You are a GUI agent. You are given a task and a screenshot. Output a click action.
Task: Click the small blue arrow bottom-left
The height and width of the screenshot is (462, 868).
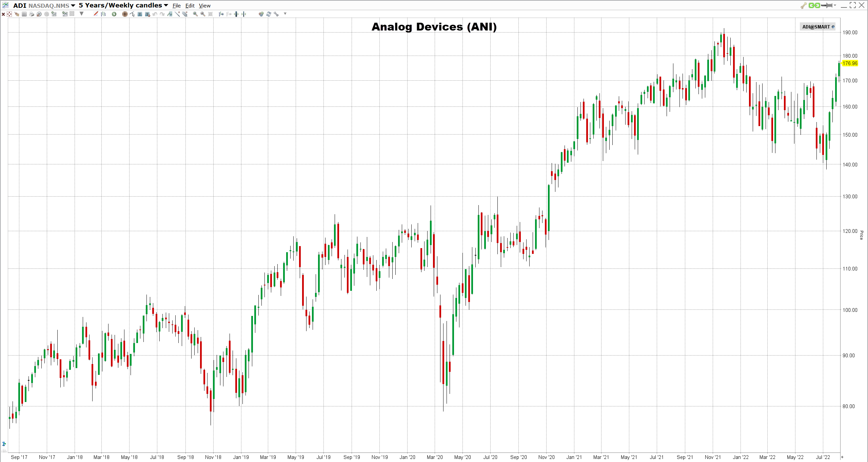[4, 444]
